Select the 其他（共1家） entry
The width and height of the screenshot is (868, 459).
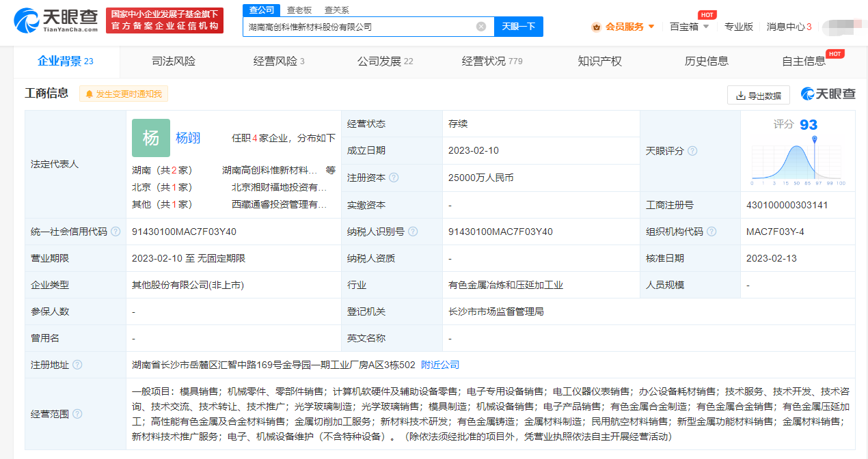point(162,204)
